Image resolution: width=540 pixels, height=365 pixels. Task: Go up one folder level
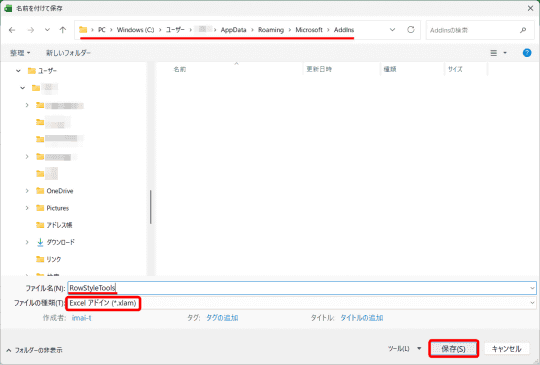(63, 30)
